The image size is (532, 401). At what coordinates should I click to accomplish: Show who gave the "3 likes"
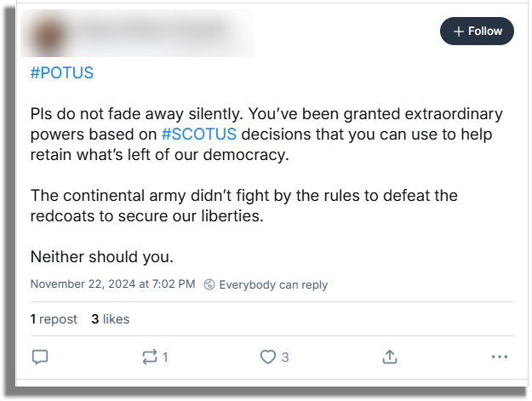(x=111, y=319)
